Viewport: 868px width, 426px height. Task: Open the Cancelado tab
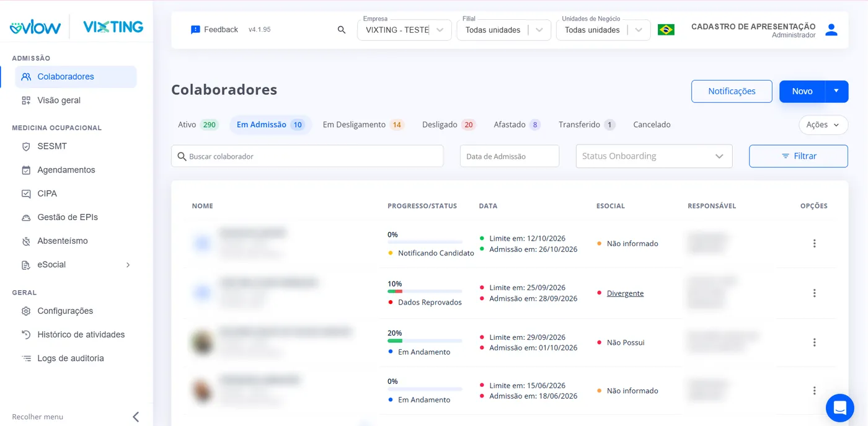652,125
